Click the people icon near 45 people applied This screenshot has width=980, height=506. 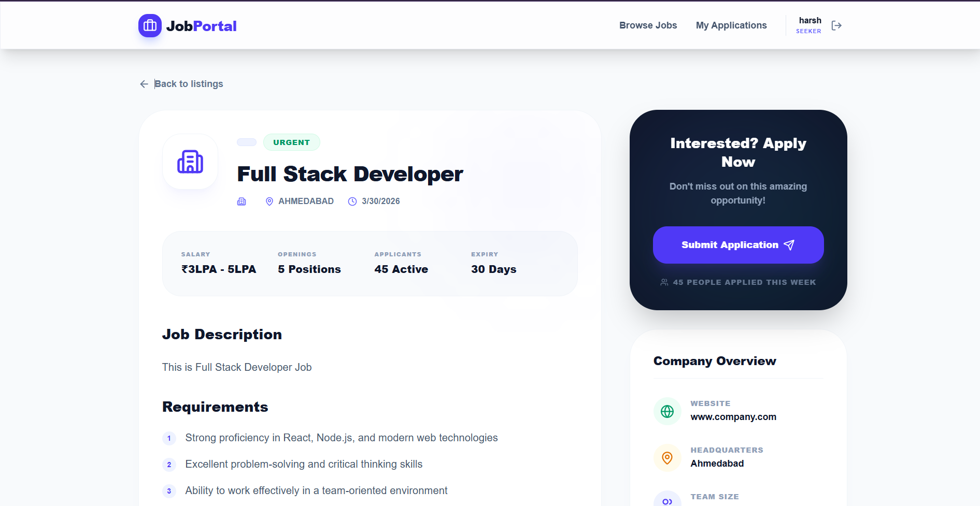663,282
